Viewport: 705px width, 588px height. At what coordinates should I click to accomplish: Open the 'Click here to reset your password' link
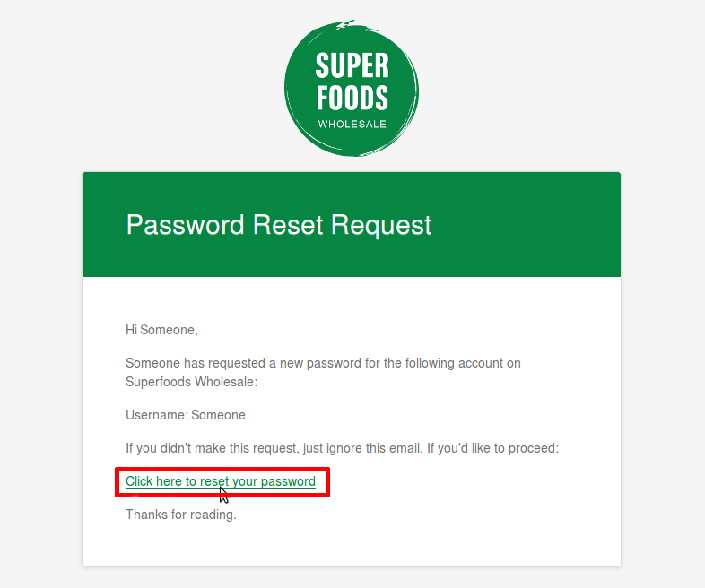coord(220,481)
